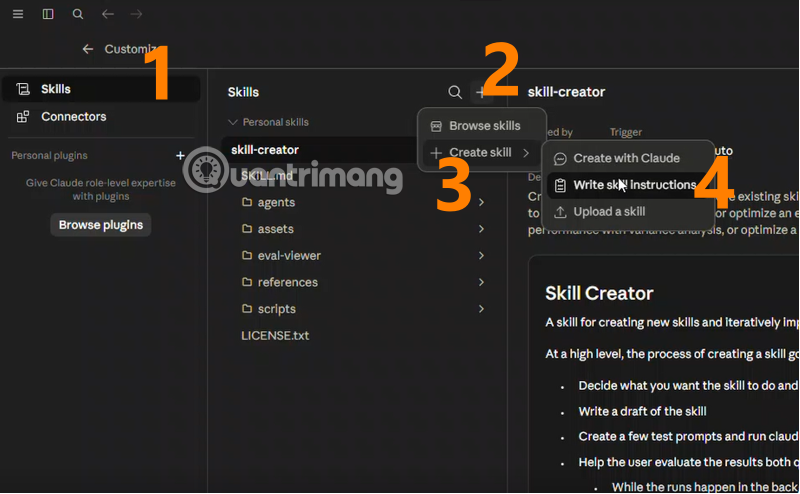Click the back arrow beside Customize
Screen dimensions: 800x494
coord(88,49)
